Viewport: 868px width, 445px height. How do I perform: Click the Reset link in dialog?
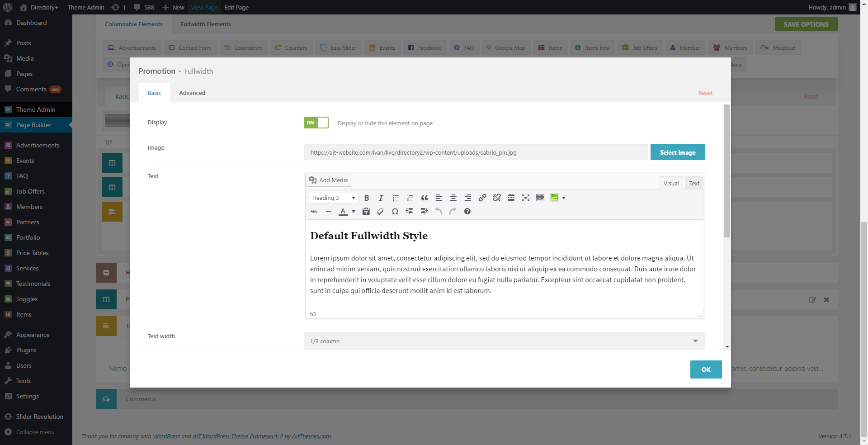[705, 93]
